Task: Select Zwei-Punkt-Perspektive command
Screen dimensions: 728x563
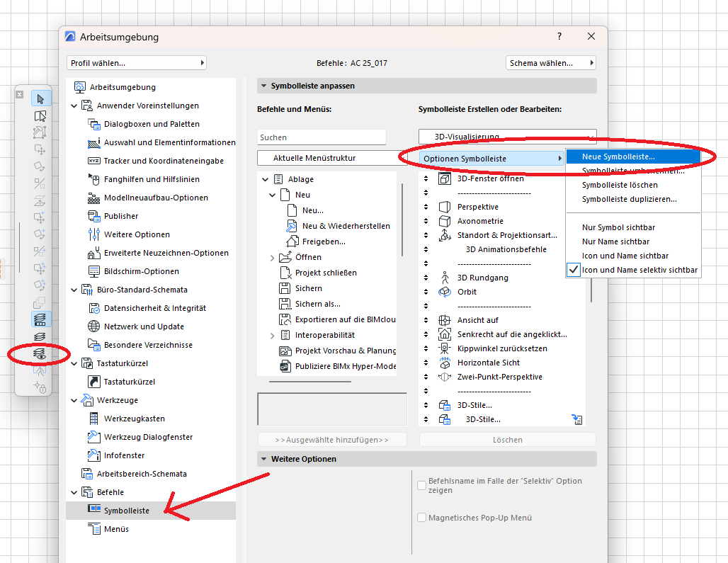Action: 499,377
